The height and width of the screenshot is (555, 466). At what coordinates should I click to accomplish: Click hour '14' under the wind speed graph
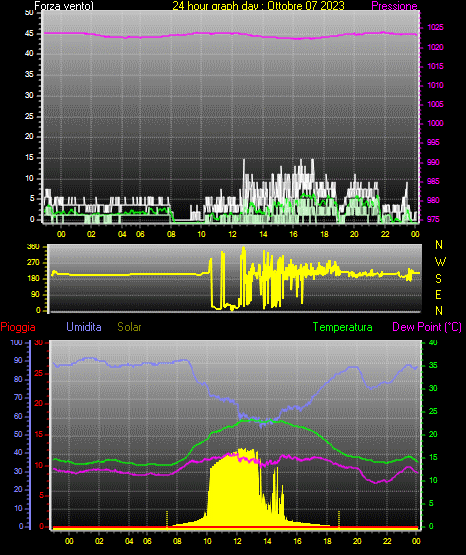click(263, 234)
